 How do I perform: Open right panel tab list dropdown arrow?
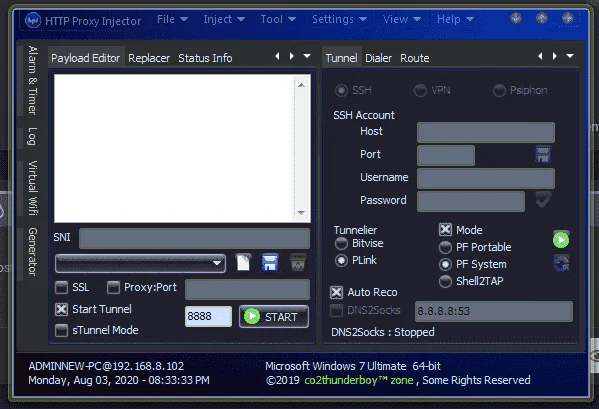click(570, 56)
